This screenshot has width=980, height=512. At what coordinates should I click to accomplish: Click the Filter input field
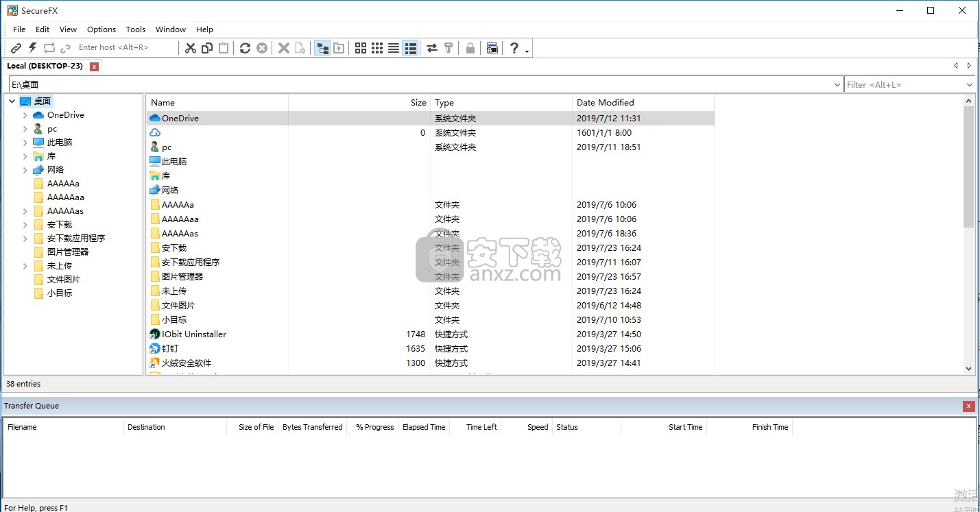click(904, 84)
